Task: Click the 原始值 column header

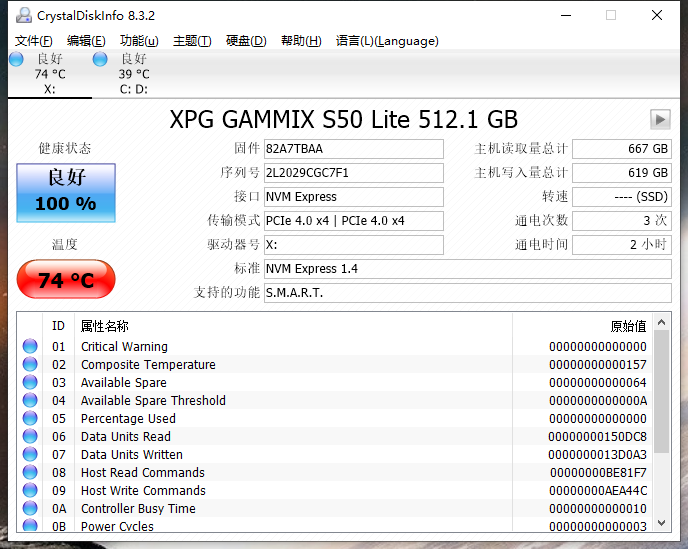Action: coord(582,326)
